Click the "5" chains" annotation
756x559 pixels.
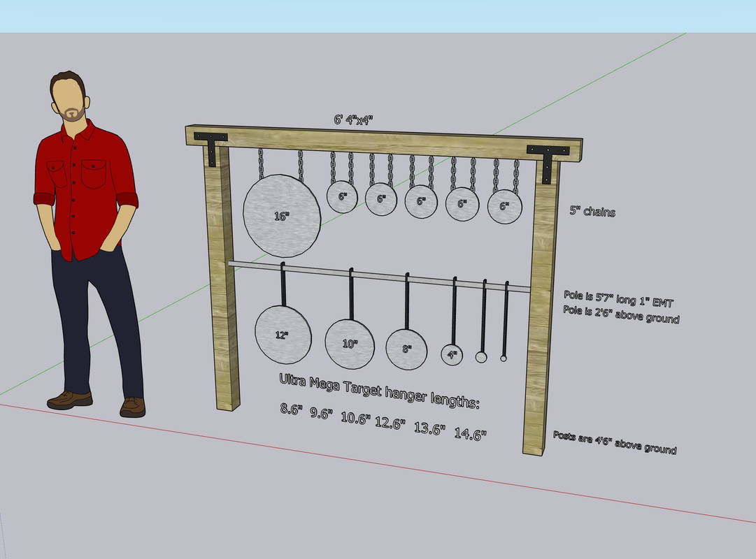[x=592, y=211]
